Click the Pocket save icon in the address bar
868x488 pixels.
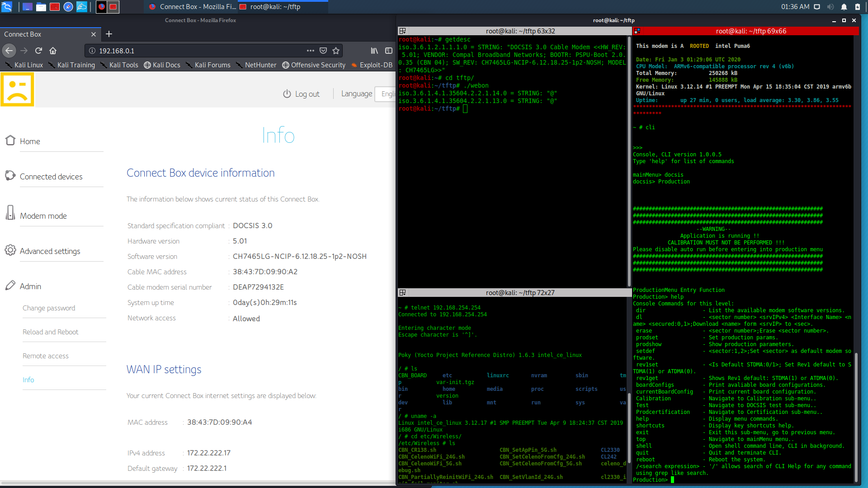(323, 51)
